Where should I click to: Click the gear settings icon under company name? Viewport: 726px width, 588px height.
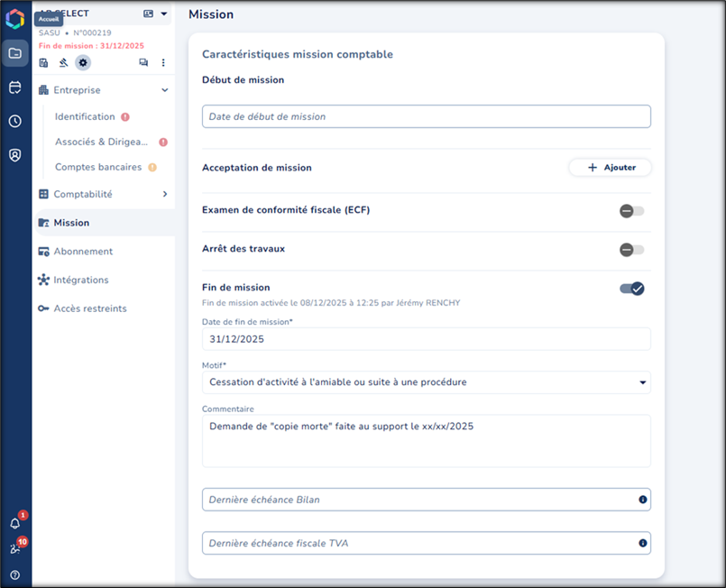pyautogui.click(x=83, y=62)
